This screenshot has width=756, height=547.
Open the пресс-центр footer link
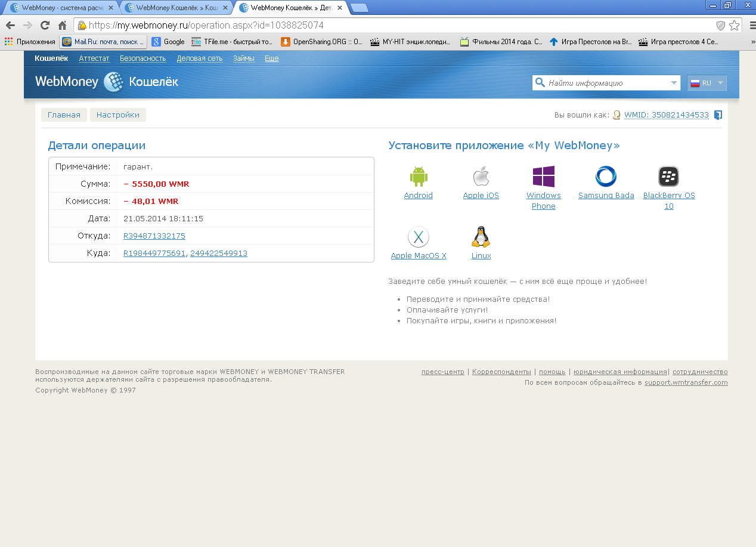click(443, 372)
